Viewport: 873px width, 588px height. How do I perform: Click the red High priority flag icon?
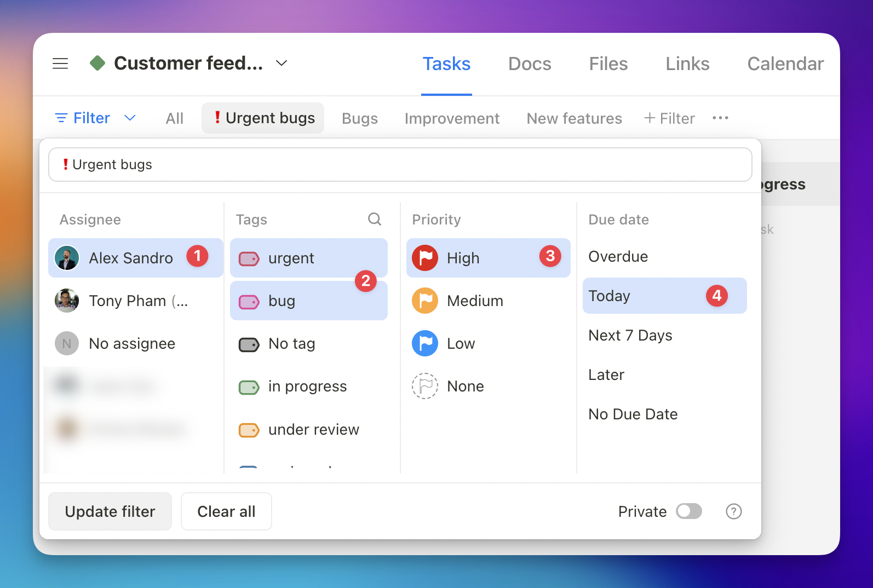pos(425,258)
